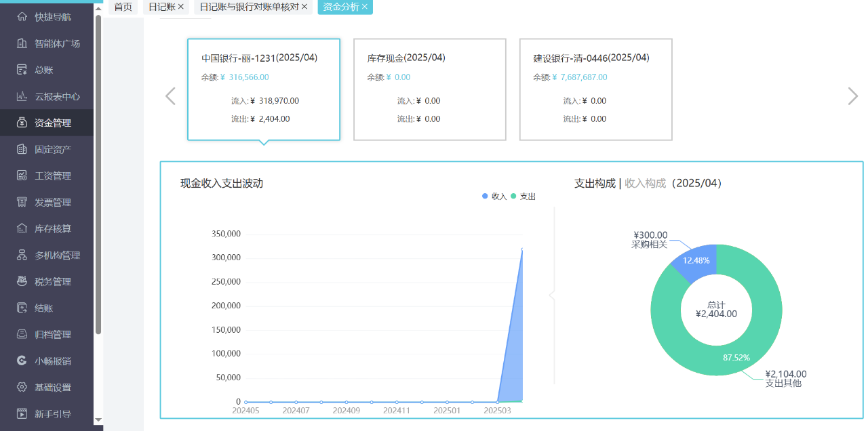
Task: Click the 12.48% blue donut segment
Action: (x=696, y=261)
